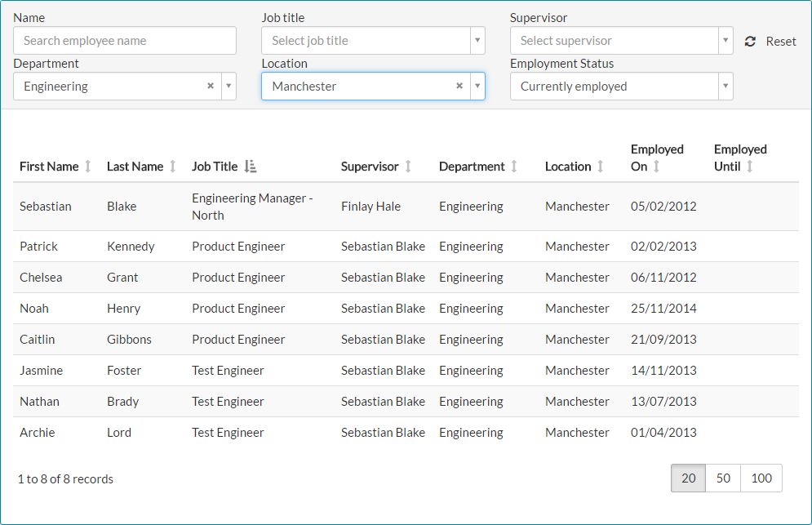Image resolution: width=812 pixels, height=525 pixels.
Task: Show 100 records per page
Action: [761, 478]
